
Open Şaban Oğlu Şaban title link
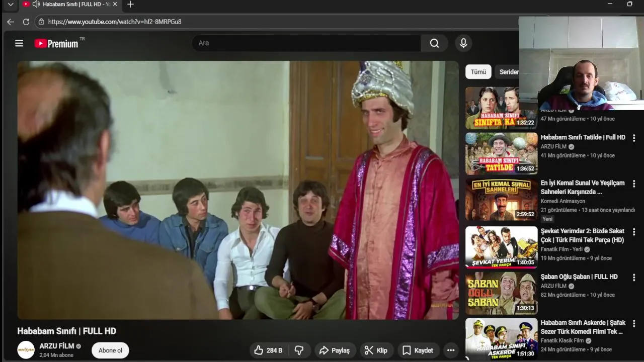click(579, 277)
